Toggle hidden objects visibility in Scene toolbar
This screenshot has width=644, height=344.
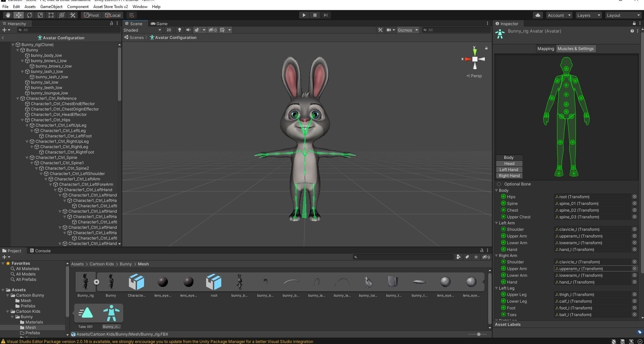[x=213, y=30]
